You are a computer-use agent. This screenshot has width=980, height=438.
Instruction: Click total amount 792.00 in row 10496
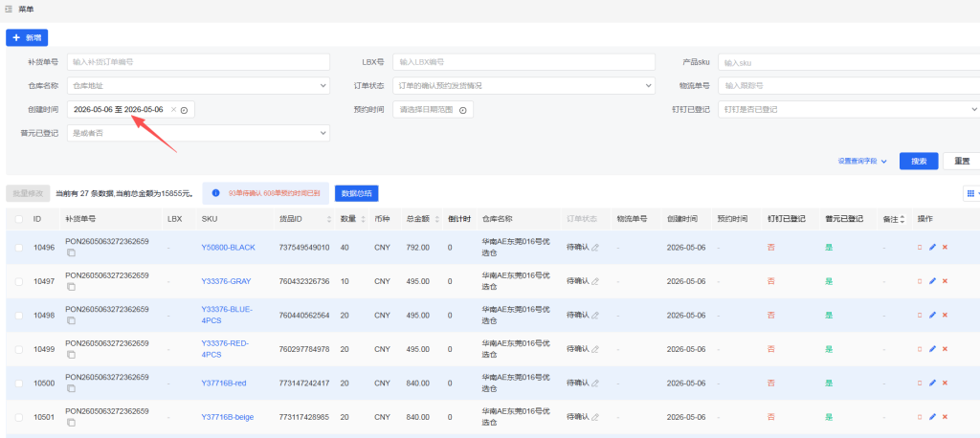(x=417, y=248)
